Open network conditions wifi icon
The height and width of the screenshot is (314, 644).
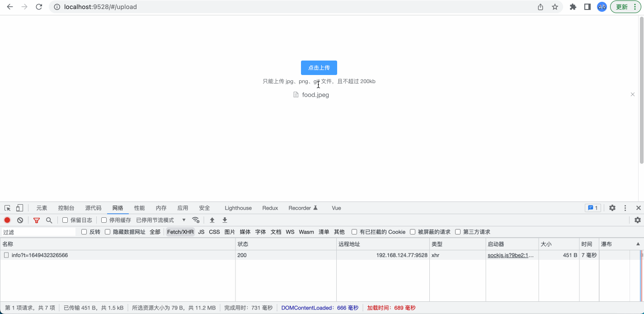pyautogui.click(x=196, y=220)
